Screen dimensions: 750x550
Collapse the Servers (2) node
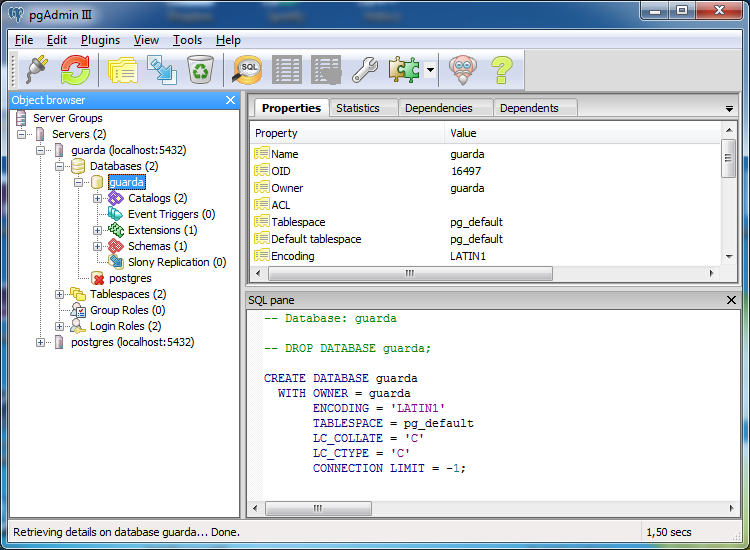point(21,134)
